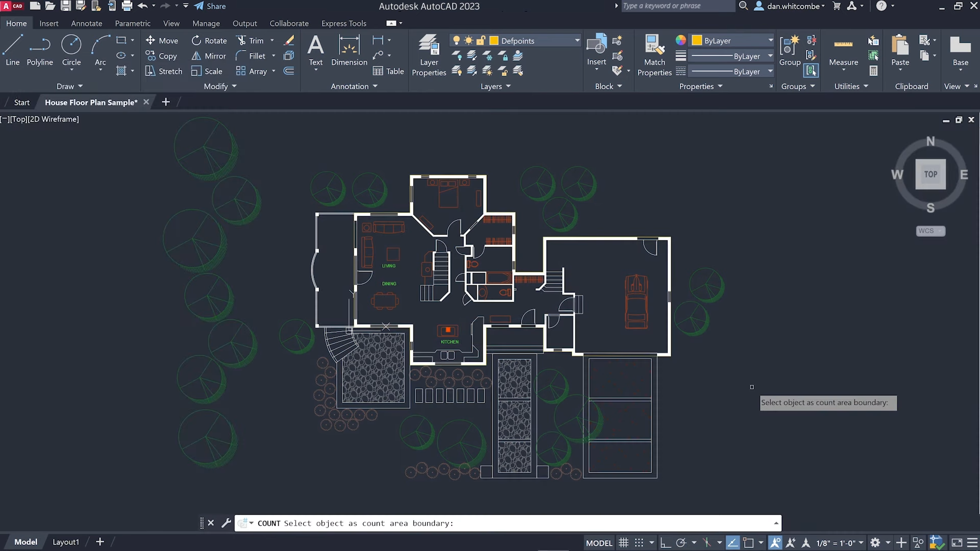Select the Mirror tool

(x=215, y=55)
